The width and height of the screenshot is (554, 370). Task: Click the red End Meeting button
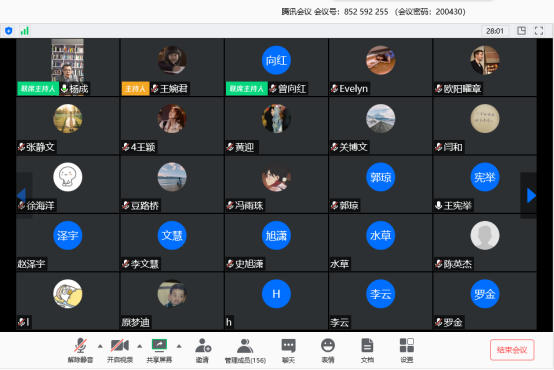tap(512, 350)
